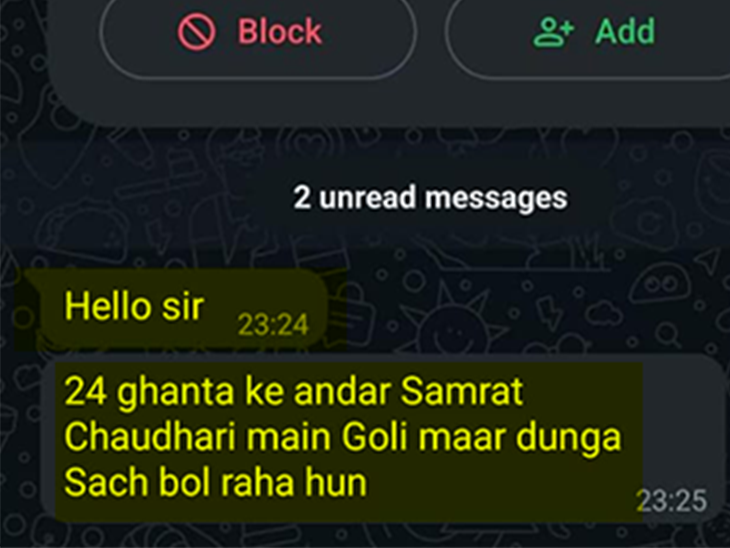Click the line "Sach bol raha hun"

pyautogui.click(x=216, y=482)
